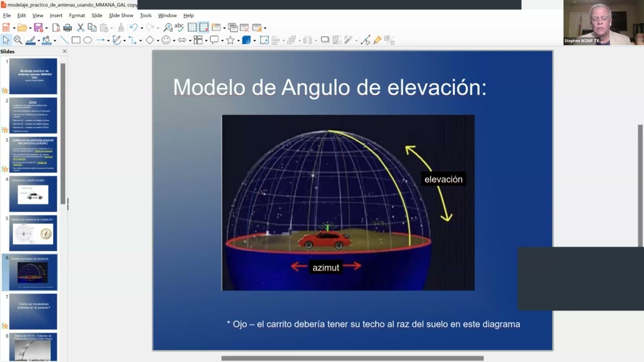Select the arrow Select tool
The height and width of the screenshot is (362, 644).
(x=6, y=40)
